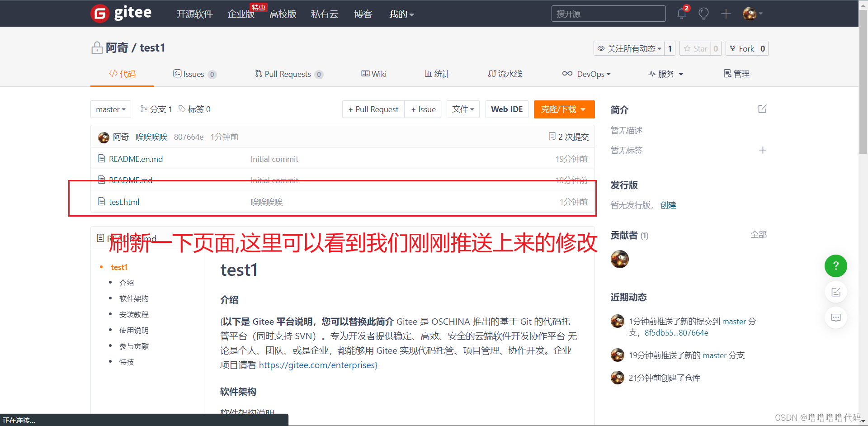Click the Gitee logo

(121, 13)
